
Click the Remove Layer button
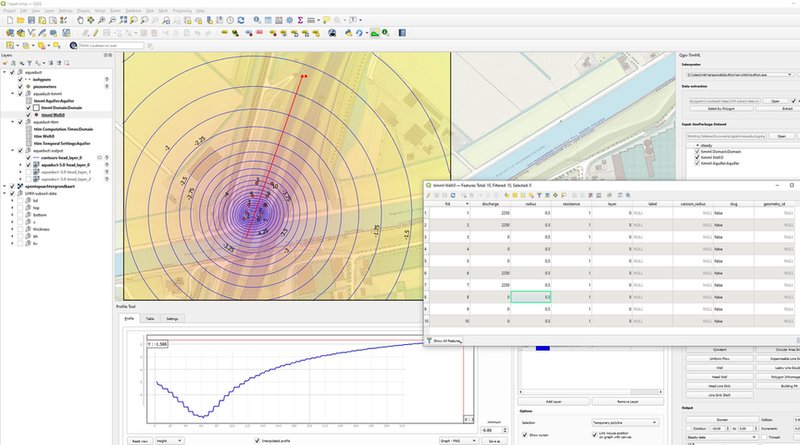coord(627,402)
